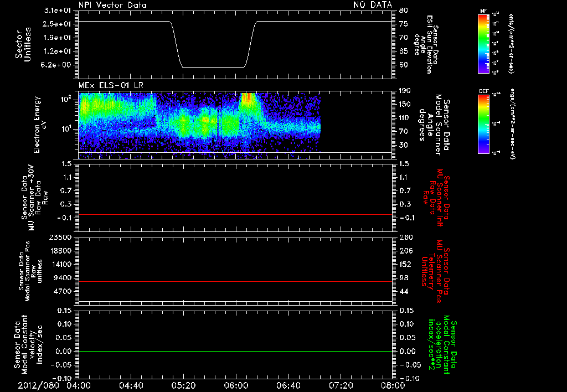The height and width of the screenshot is (392, 567).
Task: Click the red scanner raw data line near -0.1
Action: pyautogui.click(x=235, y=214)
